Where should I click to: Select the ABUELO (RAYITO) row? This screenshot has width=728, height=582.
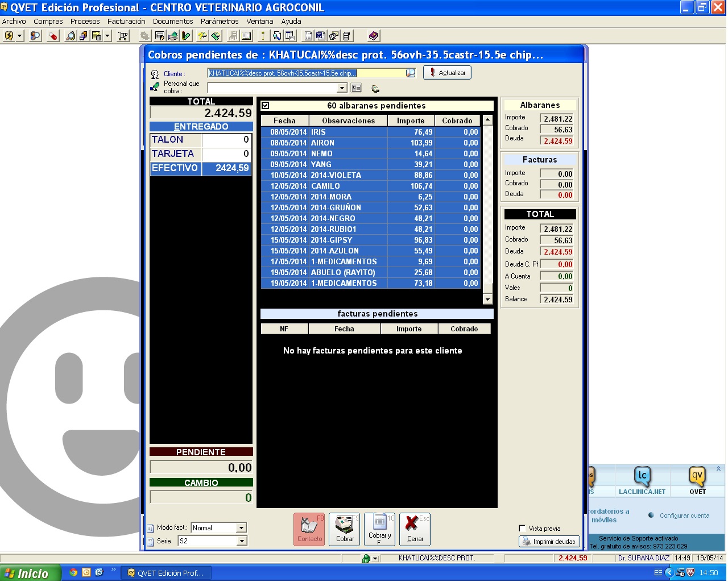tap(371, 272)
